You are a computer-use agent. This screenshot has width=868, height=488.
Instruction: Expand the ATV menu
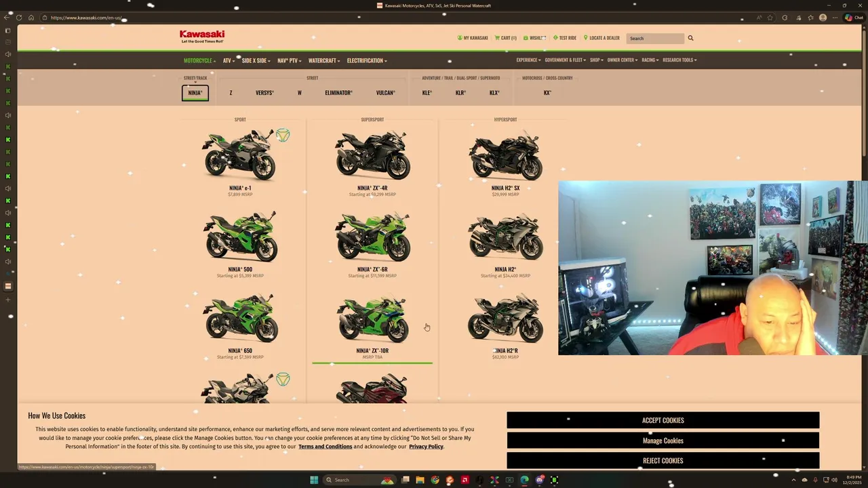click(x=229, y=60)
